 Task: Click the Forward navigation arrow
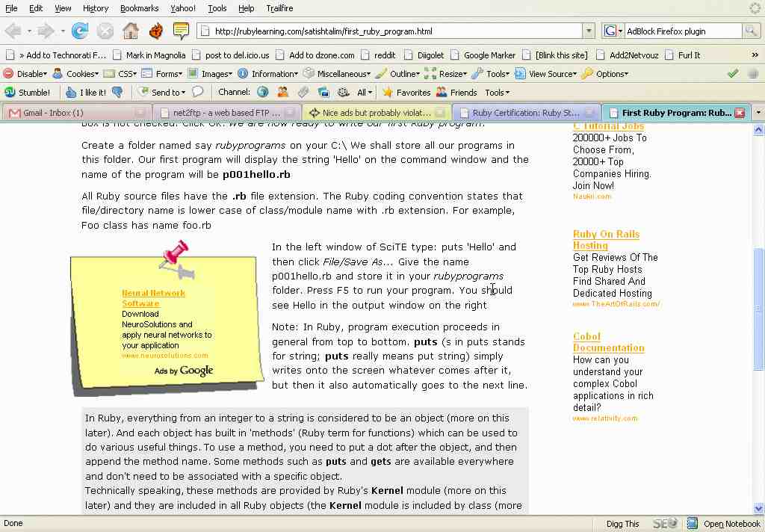[46, 31]
